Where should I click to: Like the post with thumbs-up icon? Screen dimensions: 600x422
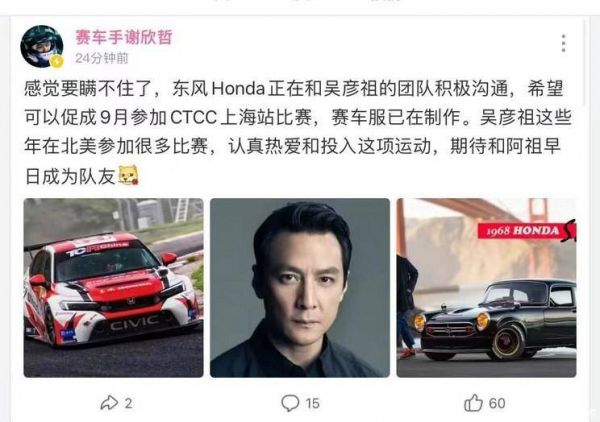click(x=473, y=402)
